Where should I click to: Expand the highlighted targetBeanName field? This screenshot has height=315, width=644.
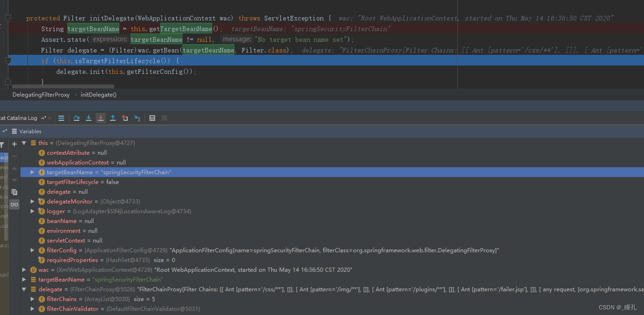pos(33,172)
